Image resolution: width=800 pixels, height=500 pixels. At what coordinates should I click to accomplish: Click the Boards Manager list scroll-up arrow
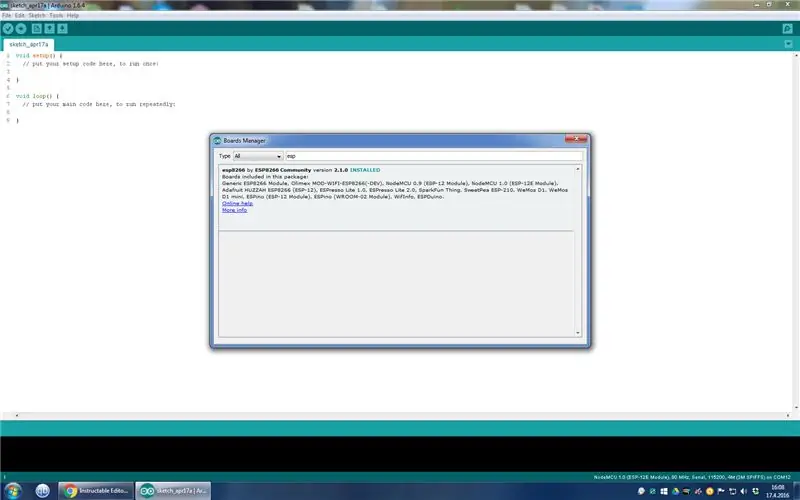click(578, 169)
